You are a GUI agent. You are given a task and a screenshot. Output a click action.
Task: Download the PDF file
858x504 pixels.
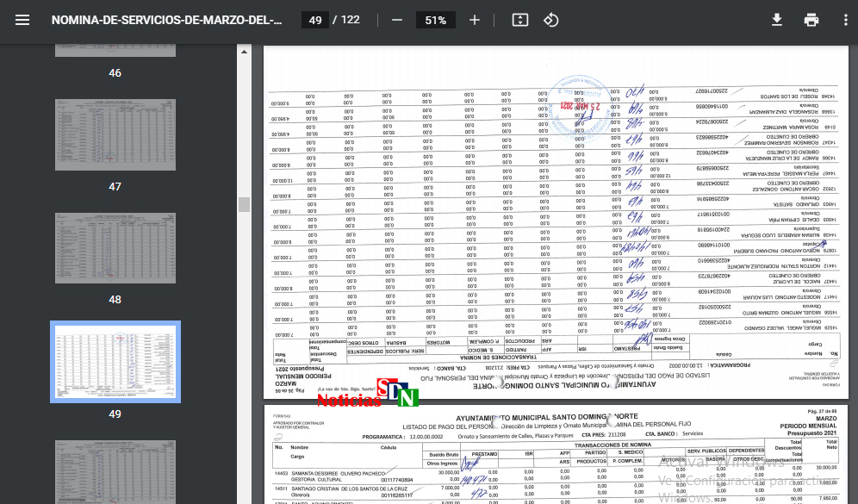coord(777,20)
